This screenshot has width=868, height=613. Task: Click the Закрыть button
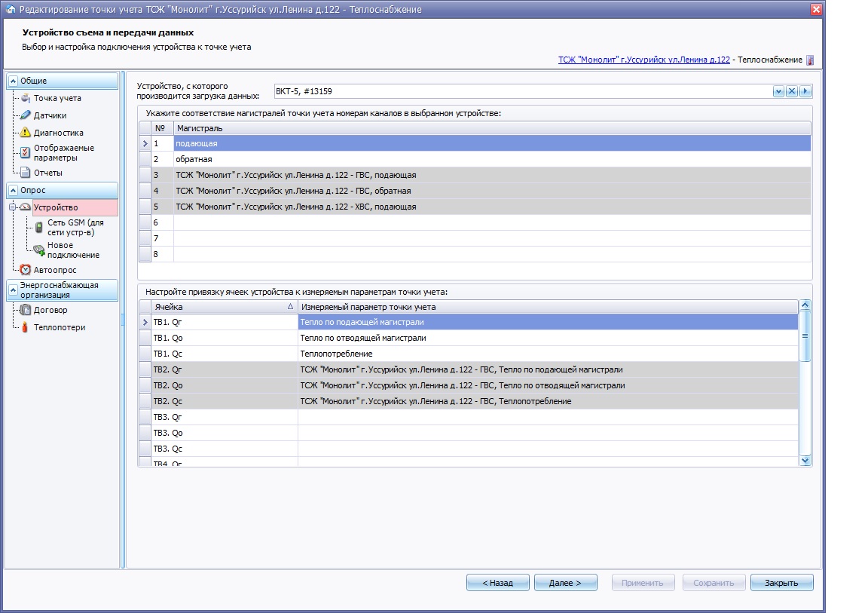[x=781, y=583]
